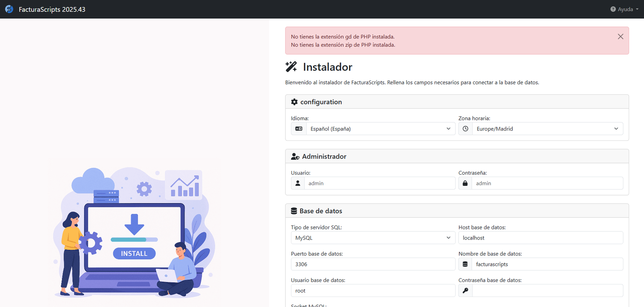Click the 'Puerto base de datos:' label

pos(317,254)
